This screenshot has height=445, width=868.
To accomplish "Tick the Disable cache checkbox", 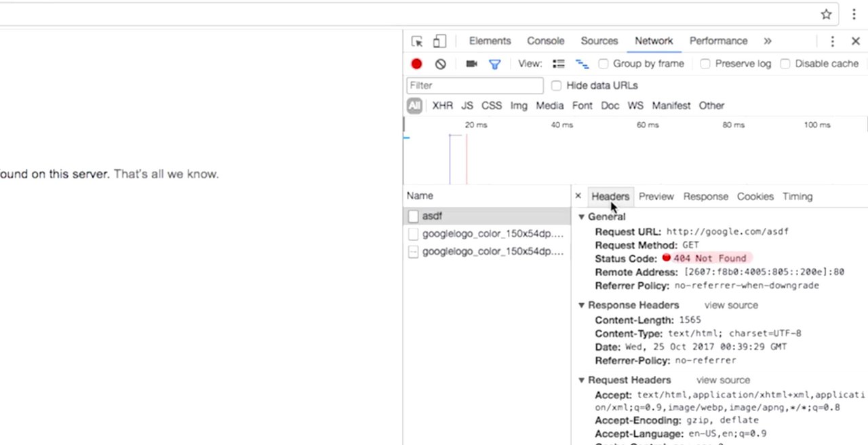I will click(x=785, y=64).
